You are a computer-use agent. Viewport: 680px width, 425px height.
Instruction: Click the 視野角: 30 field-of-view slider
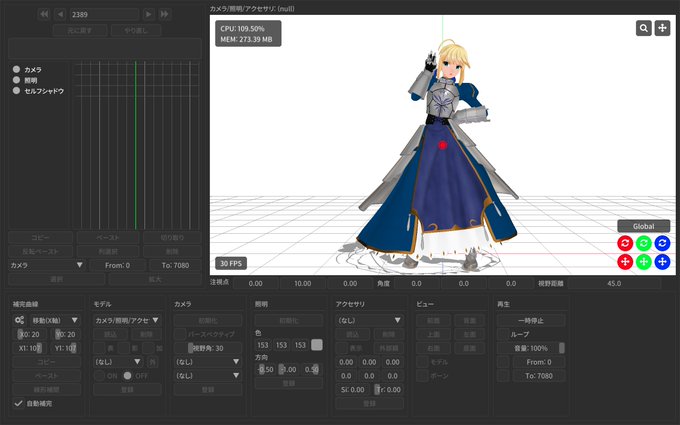click(x=208, y=348)
